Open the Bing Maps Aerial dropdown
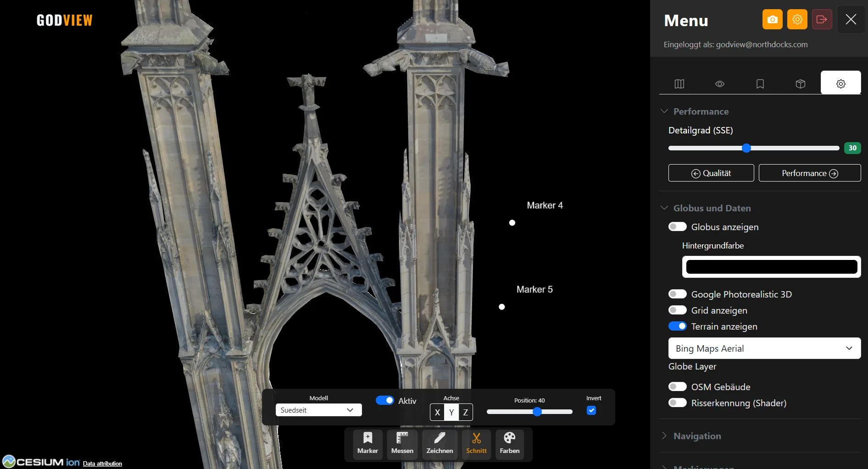Image resolution: width=868 pixels, height=469 pixels. click(x=764, y=348)
